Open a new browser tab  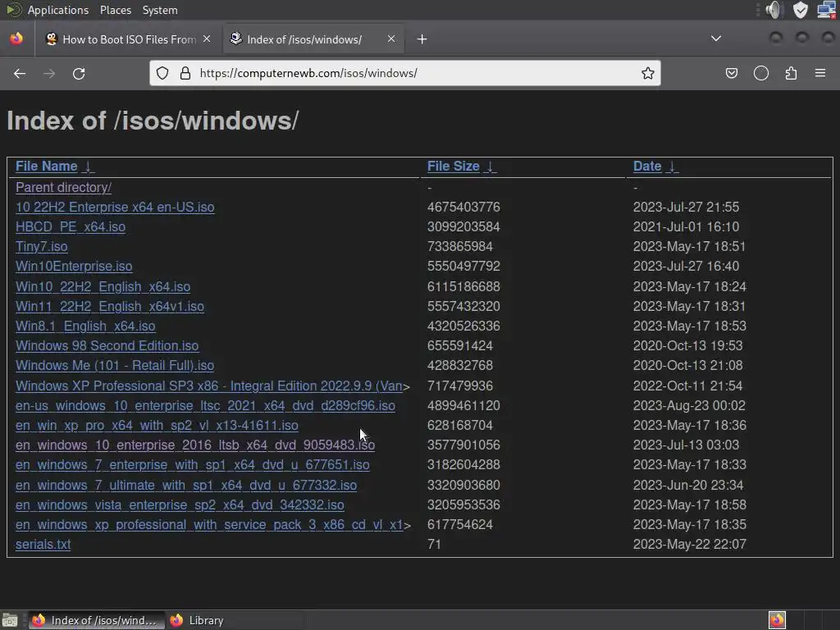[x=422, y=39]
